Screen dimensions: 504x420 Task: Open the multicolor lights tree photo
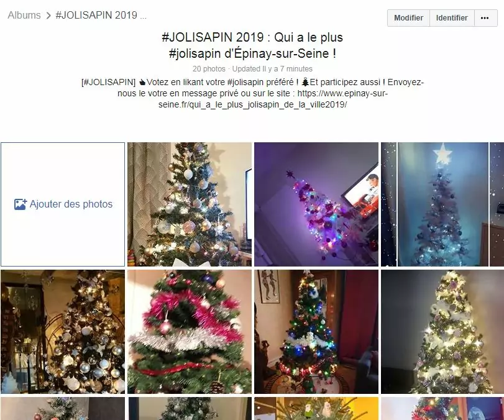pos(316,332)
